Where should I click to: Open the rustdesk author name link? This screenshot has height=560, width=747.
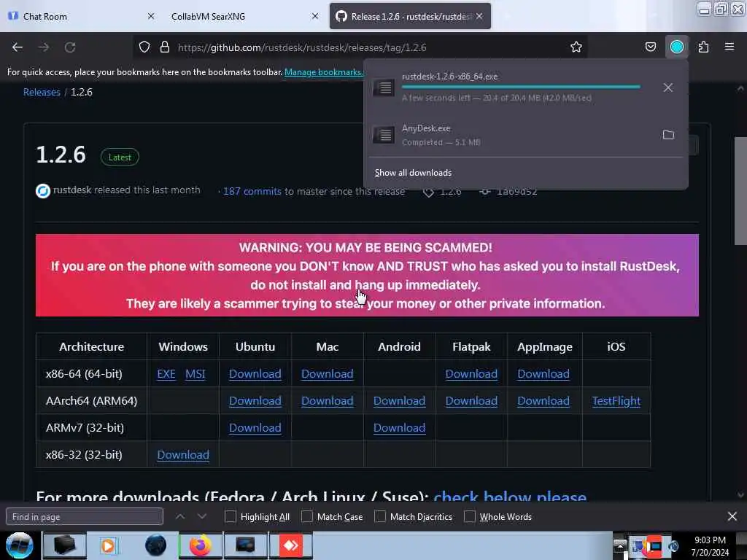[72, 190]
